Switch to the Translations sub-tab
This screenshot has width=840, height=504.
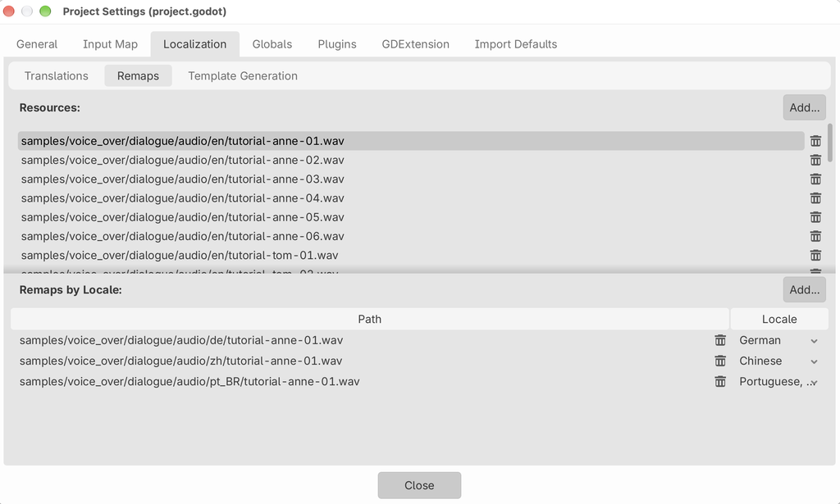pyautogui.click(x=57, y=76)
